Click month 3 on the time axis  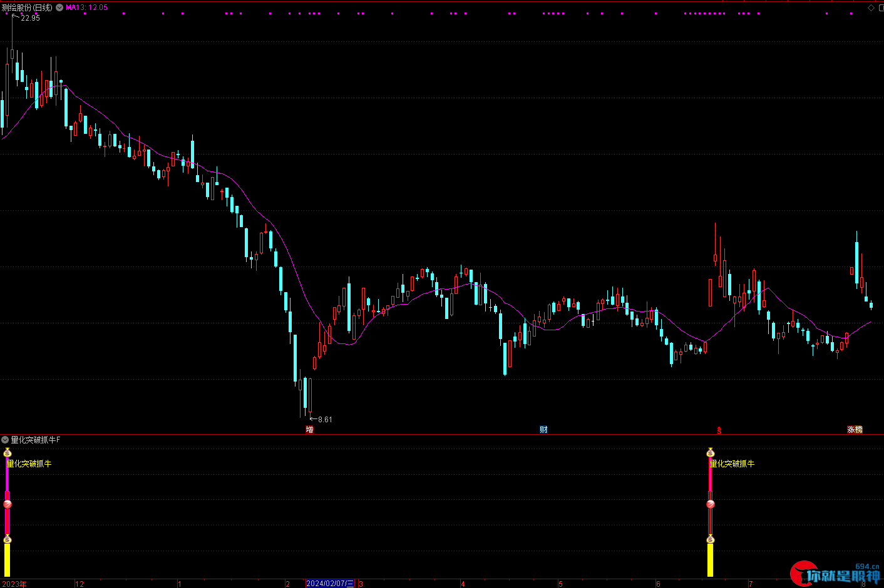coord(361,584)
